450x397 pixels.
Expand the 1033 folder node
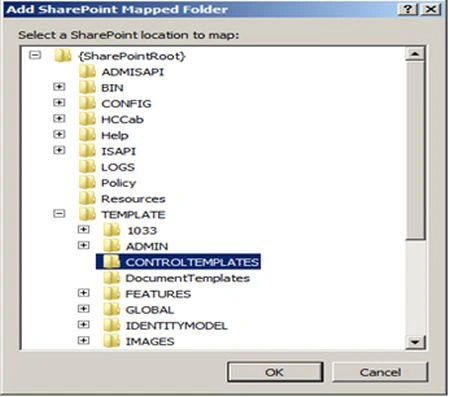[x=83, y=229]
